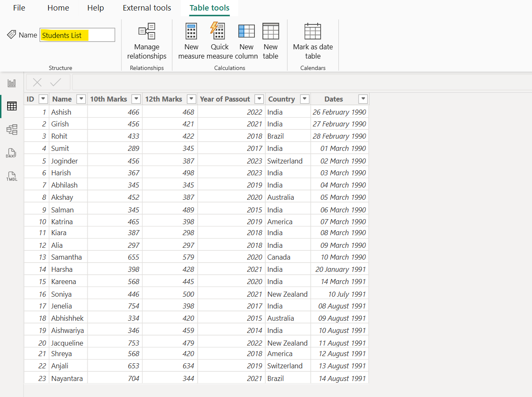Open the External tools tab
The width and height of the screenshot is (532, 397).
[x=146, y=8]
